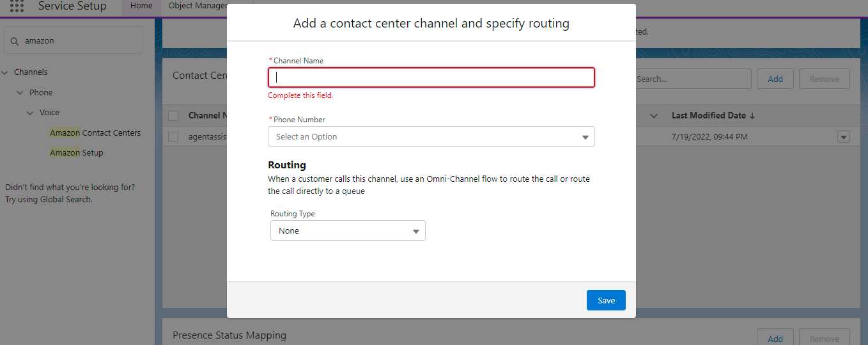Toggle the select-all channels checkbox
The height and width of the screenshot is (345, 868).
click(173, 116)
